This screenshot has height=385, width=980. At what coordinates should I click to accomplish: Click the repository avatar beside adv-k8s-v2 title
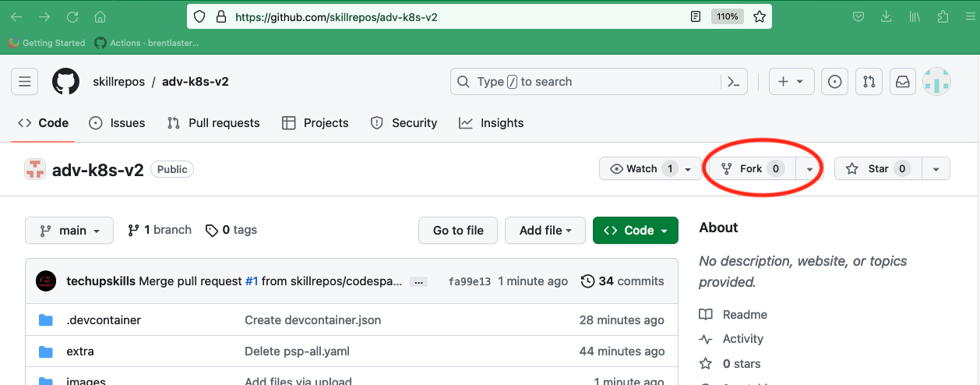tap(35, 169)
